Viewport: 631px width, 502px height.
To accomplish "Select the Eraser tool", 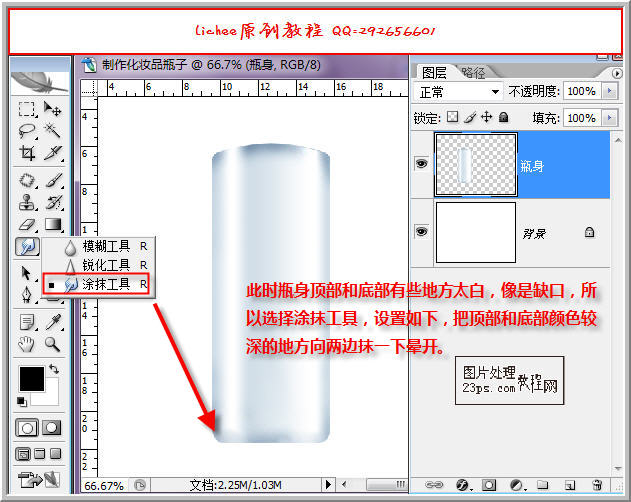I will [27, 225].
